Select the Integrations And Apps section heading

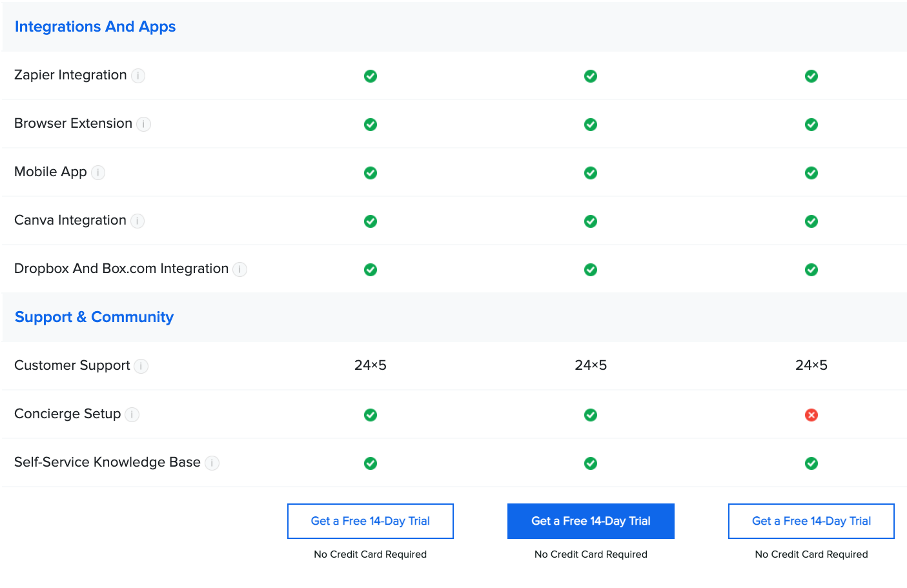tap(95, 26)
